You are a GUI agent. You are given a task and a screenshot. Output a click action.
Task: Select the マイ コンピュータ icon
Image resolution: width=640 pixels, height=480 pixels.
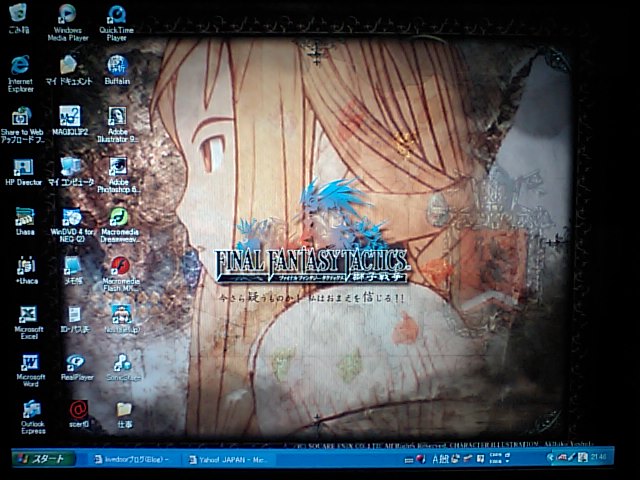[71, 171]
